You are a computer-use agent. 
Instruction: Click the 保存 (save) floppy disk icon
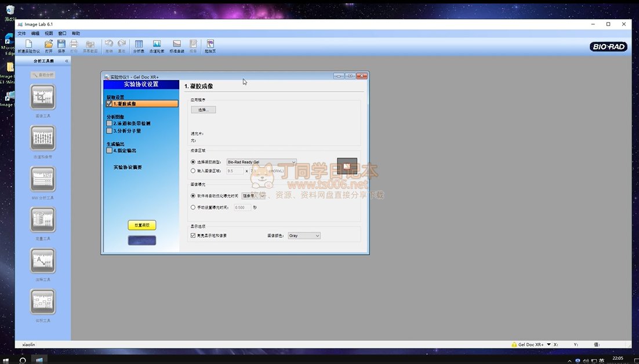tap(61, 45)
